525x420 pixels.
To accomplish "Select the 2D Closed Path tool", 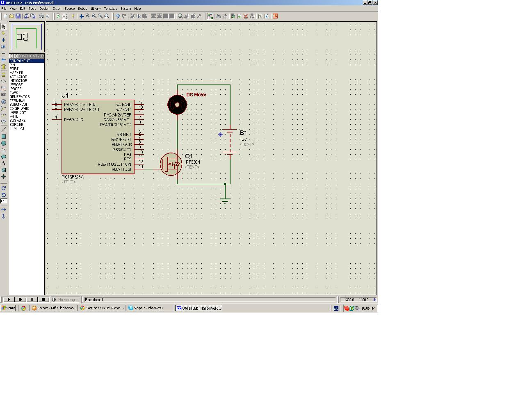I will (x=4, y=156).
